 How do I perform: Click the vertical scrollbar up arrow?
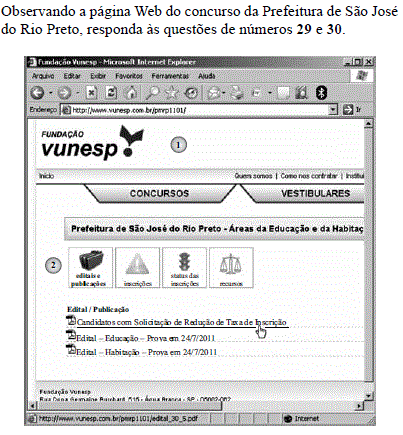368,124
